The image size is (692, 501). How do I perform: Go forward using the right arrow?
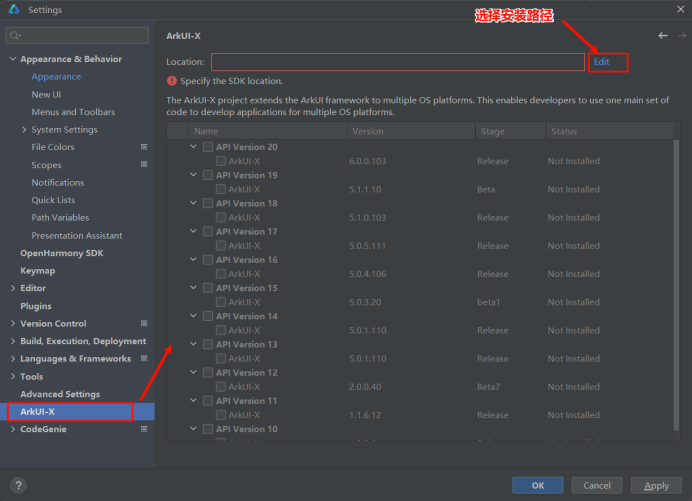tap(682, 36)
